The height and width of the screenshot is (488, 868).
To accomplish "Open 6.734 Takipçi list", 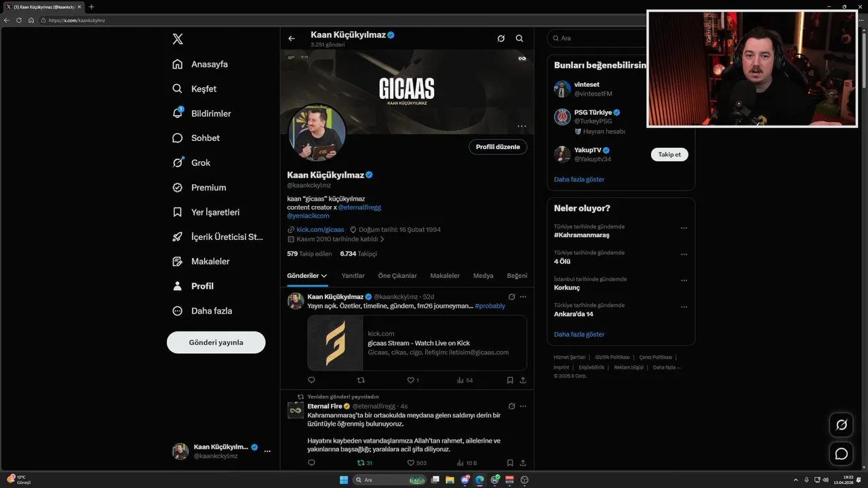I will [x=359, y=253].
